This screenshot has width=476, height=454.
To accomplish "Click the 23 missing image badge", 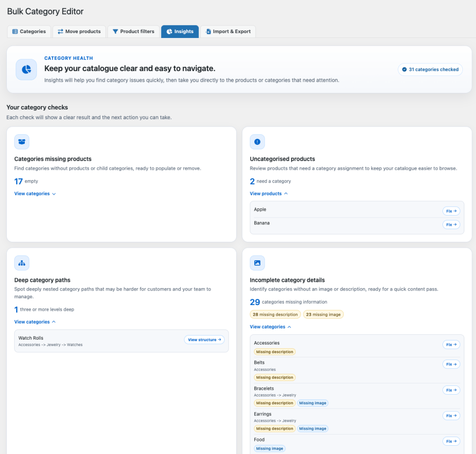I will [x=323, y=314].
